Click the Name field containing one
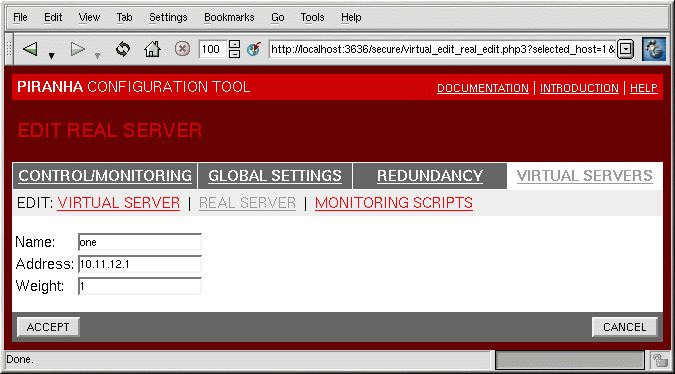 (x=140, y=242)
